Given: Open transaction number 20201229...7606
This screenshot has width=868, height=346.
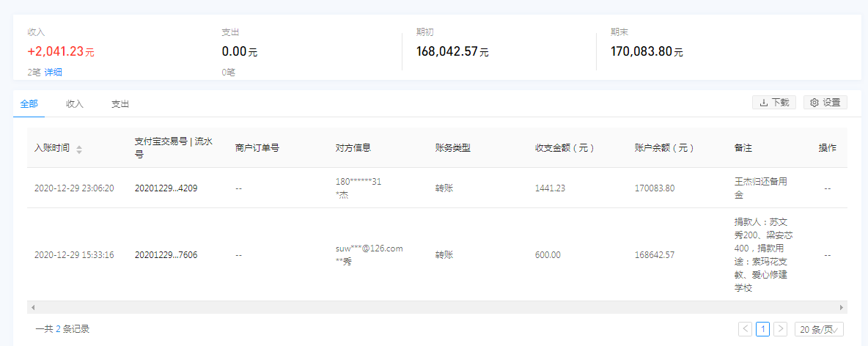Looking at the screenshot, I should point(166,255).
